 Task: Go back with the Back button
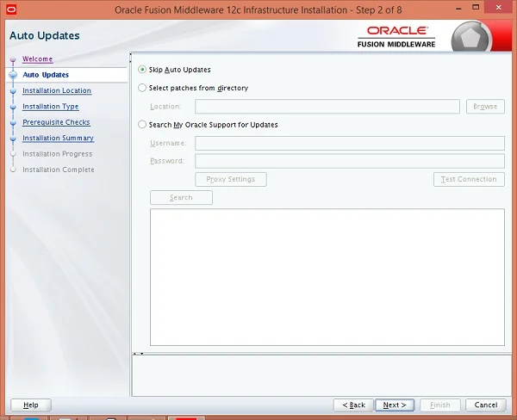(x=353, y=405)
